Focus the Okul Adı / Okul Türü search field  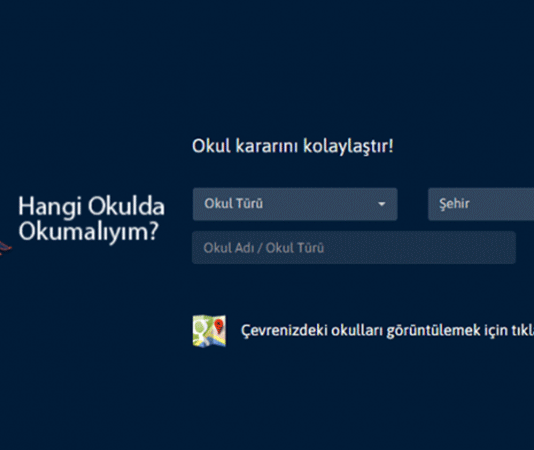coord(354,248)
